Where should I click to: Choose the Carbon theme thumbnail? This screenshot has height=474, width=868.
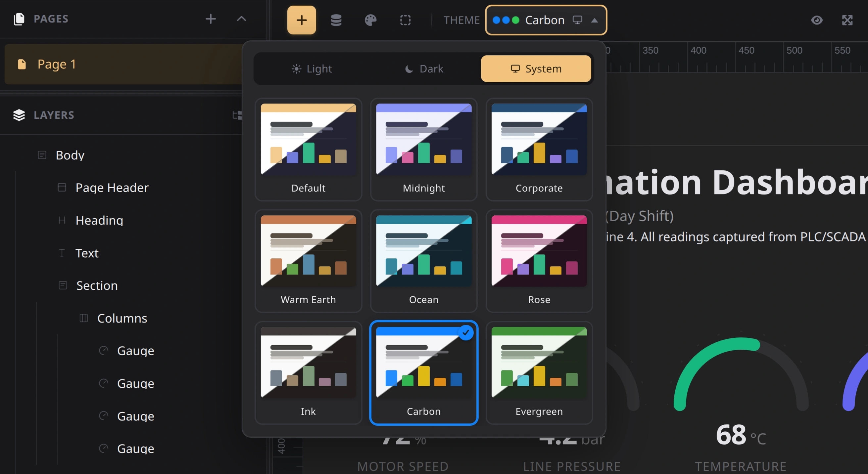pos(423,373)
